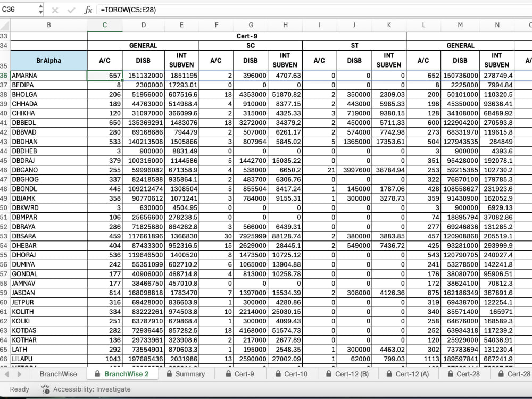Click the Accessibility: Investigate status button
Viewport: 532px width, 399px height.
[86, 389]
